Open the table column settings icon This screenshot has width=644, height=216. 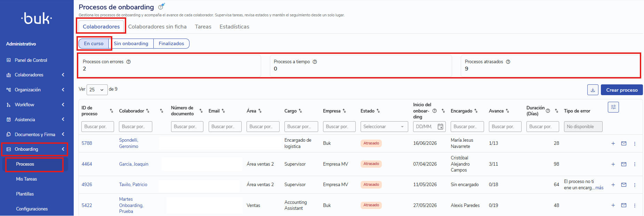(613, 107)
